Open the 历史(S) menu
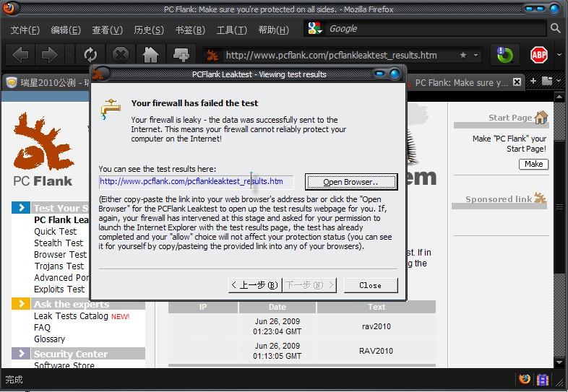The image size is (568, 392). coord(149,30)
